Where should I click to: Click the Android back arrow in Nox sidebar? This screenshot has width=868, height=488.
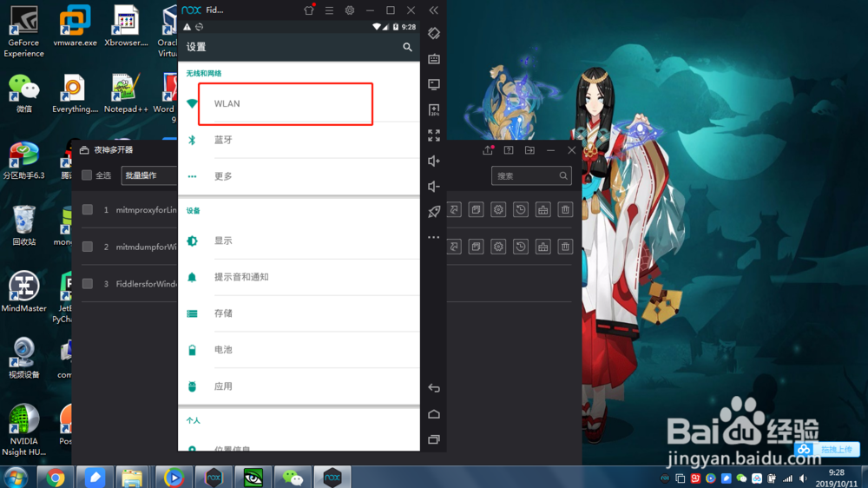coord(434,388)
